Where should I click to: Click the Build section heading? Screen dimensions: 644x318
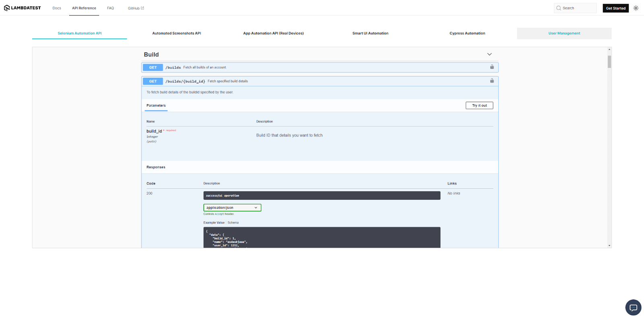(151, 54)
